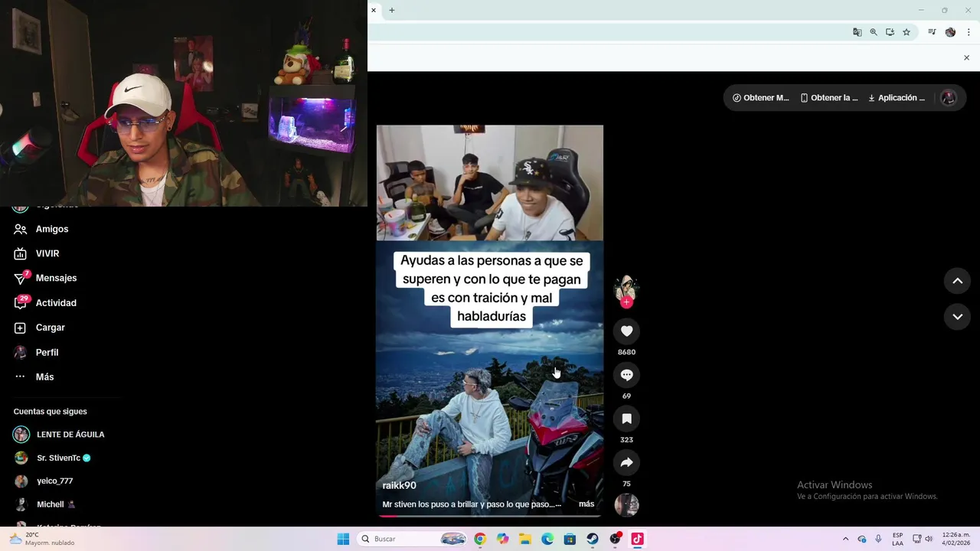
Task: Open the Windows Start menu
Action: 343,539
